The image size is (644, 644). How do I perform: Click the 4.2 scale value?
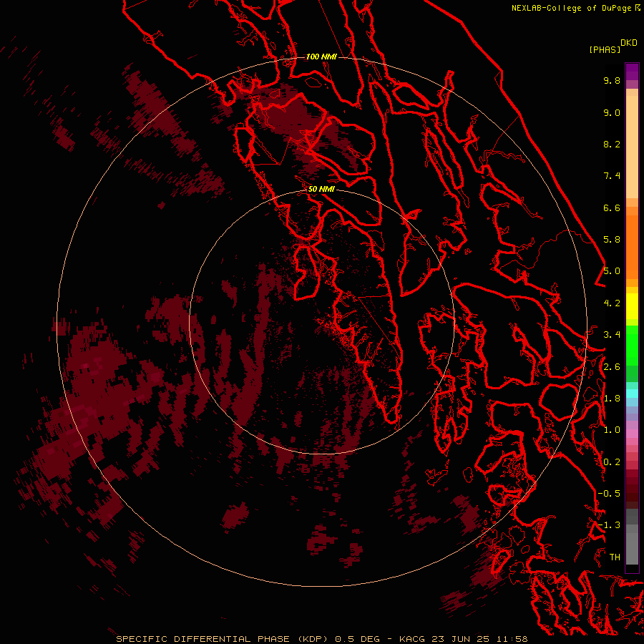(612, 303)
